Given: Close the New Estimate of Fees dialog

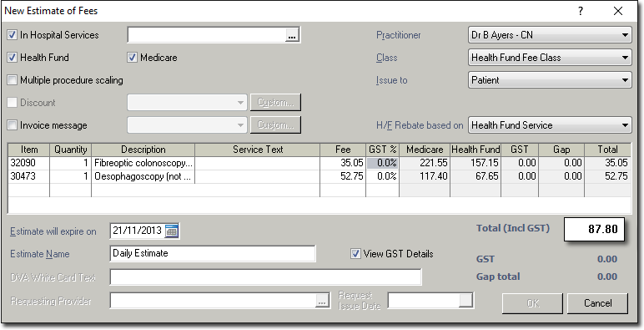Looking at the screenshot, I should 617,11.
